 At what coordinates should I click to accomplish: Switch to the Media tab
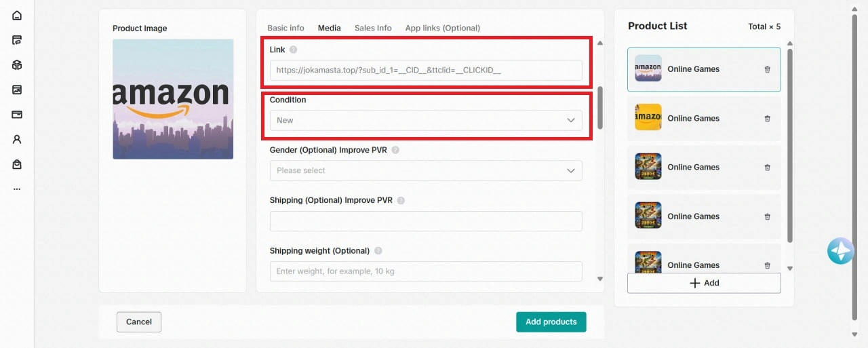tap(330, 28)
